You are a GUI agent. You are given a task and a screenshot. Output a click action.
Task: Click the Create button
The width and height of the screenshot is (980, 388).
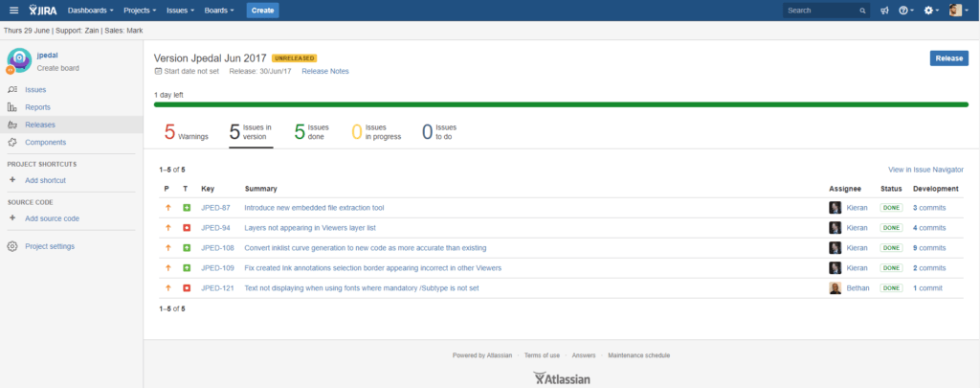coord(262,11)
